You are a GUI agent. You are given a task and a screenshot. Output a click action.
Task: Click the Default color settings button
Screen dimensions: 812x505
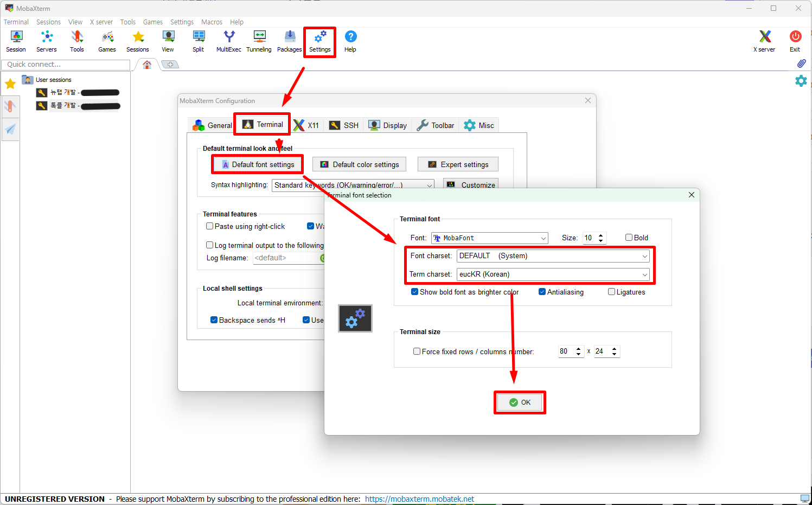click(x=360, y=164)
